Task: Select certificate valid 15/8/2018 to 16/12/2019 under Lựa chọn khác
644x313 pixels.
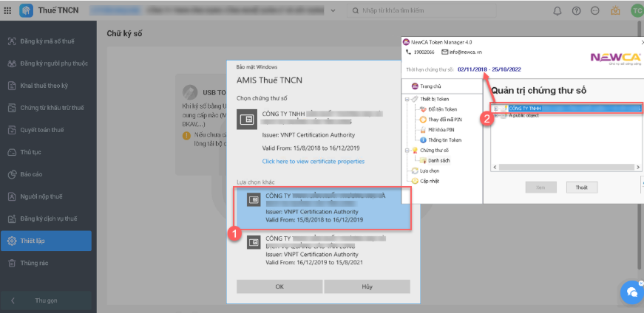Action: tap(323, 208)
